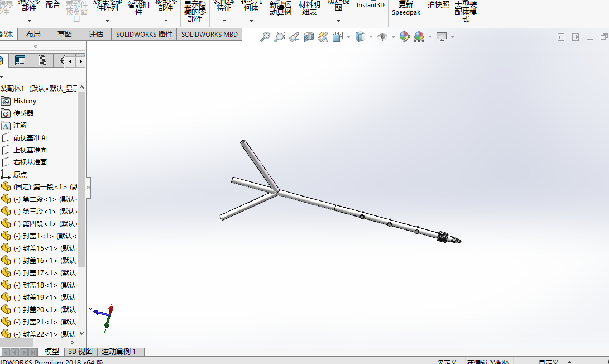609x364 pixels.
Task: Open the Apply Scene dropdown arrow
Action: click(x=430, y=37)
